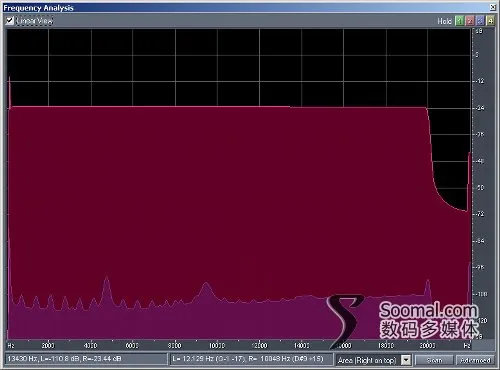The height and width of the screenshot is (370, 500).
Task: Click the cursor frequency readout field
Action: 86,359
